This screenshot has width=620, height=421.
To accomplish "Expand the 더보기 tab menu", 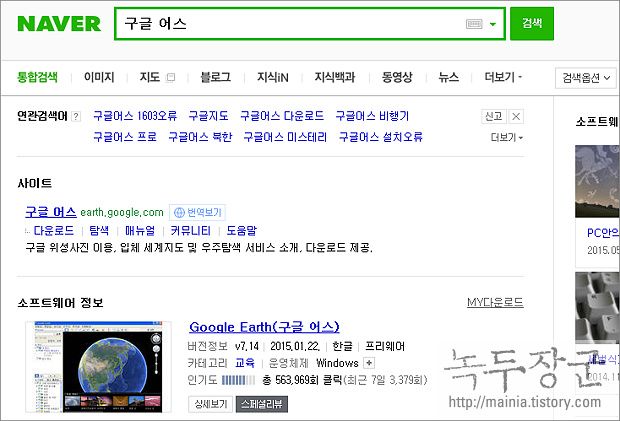I will pos(503,77).
